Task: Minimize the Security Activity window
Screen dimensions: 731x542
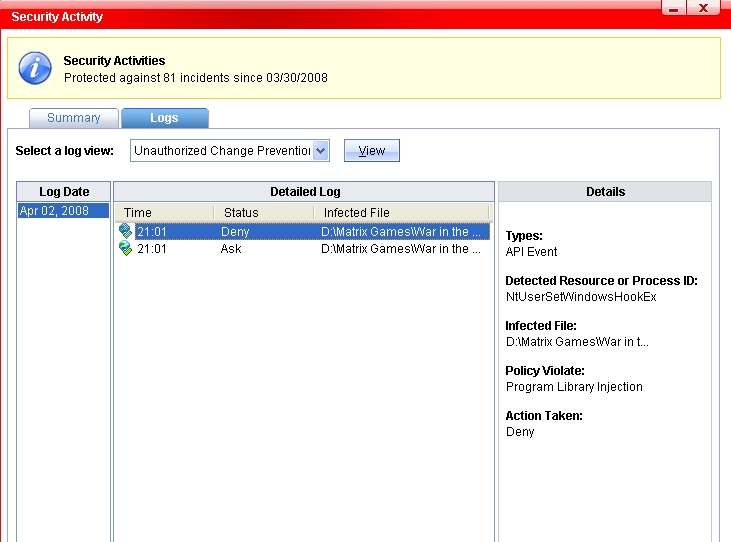Action: pos(674,8)
